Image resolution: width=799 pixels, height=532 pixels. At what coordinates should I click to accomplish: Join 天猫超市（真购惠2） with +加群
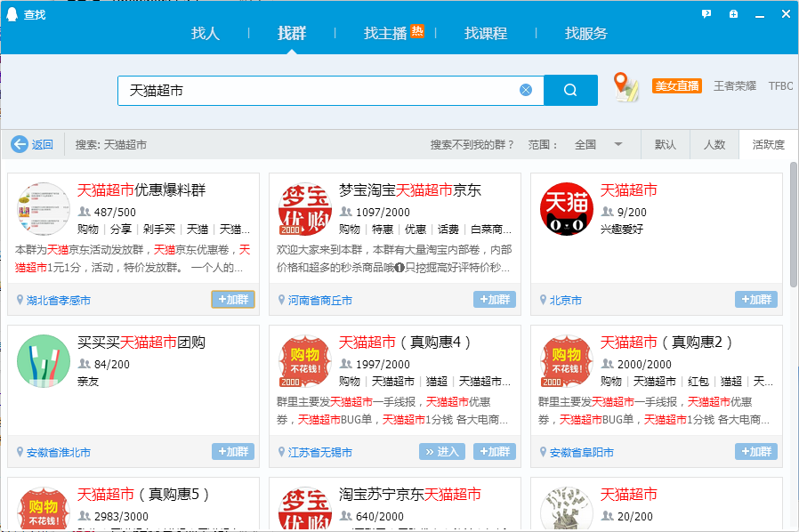(756, 451)
